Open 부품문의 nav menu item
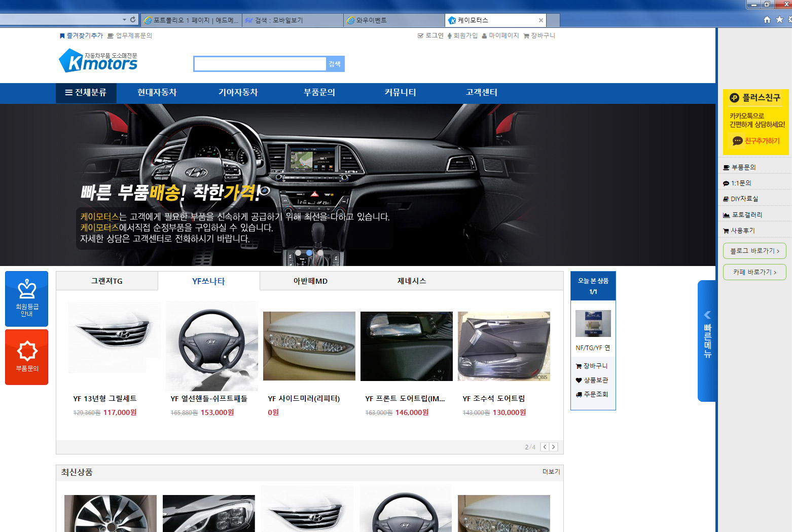The image size is (792, 532). 319,93
